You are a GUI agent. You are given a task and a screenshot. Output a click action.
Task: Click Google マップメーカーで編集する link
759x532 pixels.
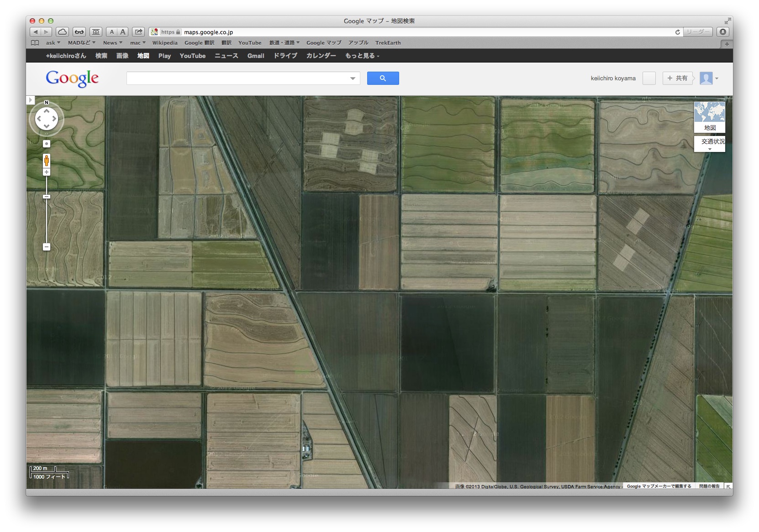(x=659, y=486)
